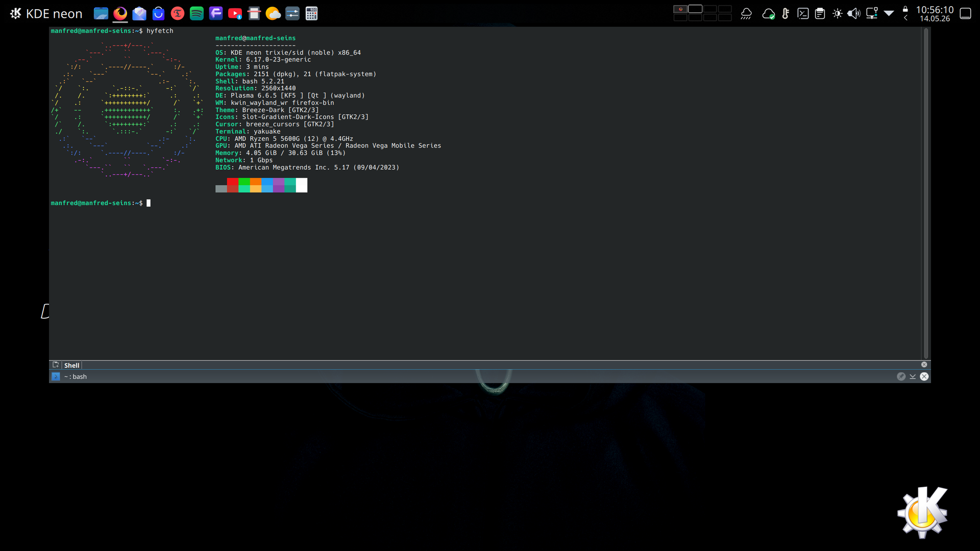
Task: Open the screen brightness tray icon
Action: point(837,14)
